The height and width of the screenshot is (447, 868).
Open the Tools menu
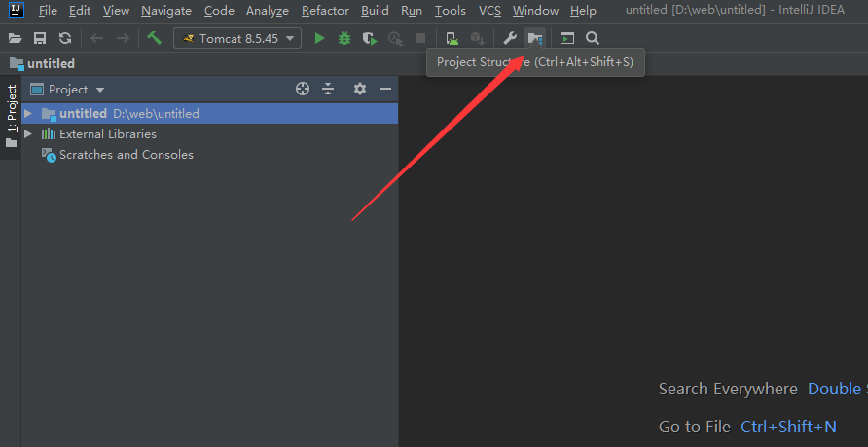451,11
